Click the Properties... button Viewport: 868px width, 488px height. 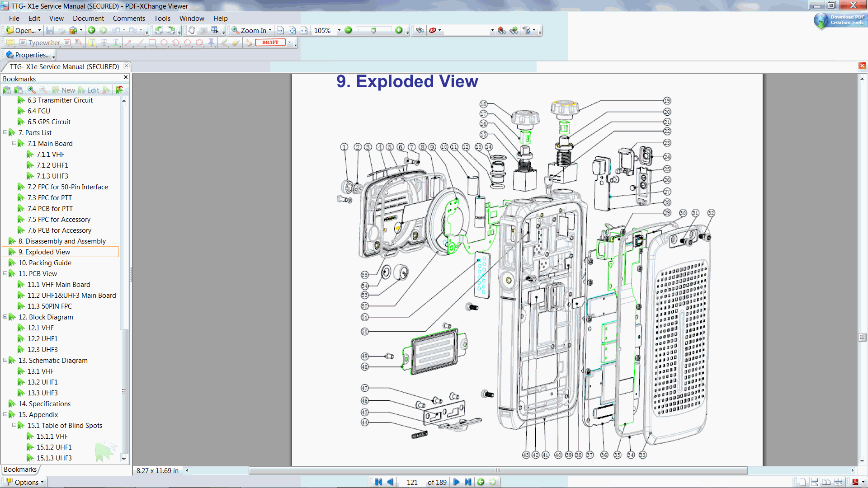tap(28, 55)
